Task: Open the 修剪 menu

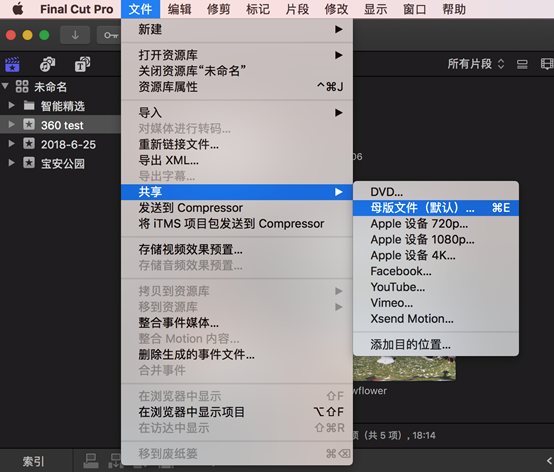Action: pyautogui.click(x=219, y=9)
